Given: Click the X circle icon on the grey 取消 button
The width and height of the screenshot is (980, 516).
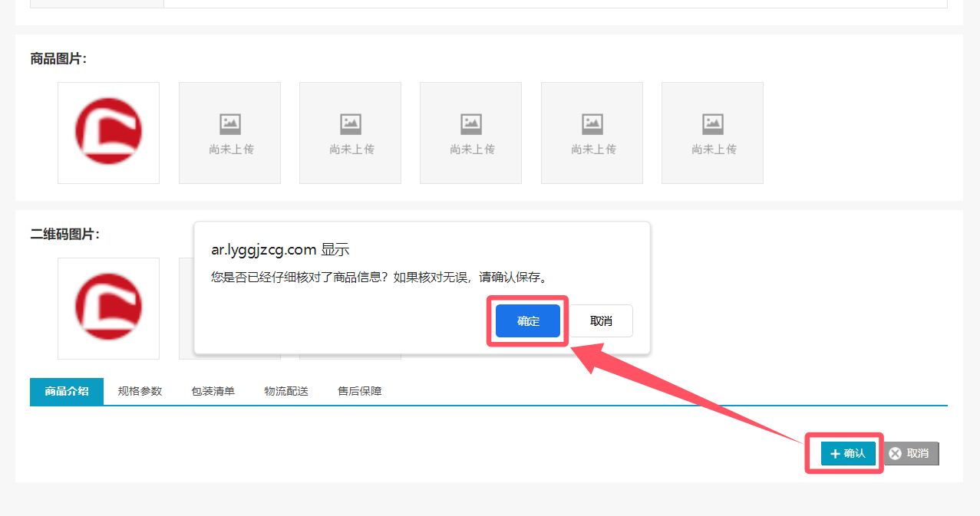Looking at the screenshot, I should coord(895,454).
